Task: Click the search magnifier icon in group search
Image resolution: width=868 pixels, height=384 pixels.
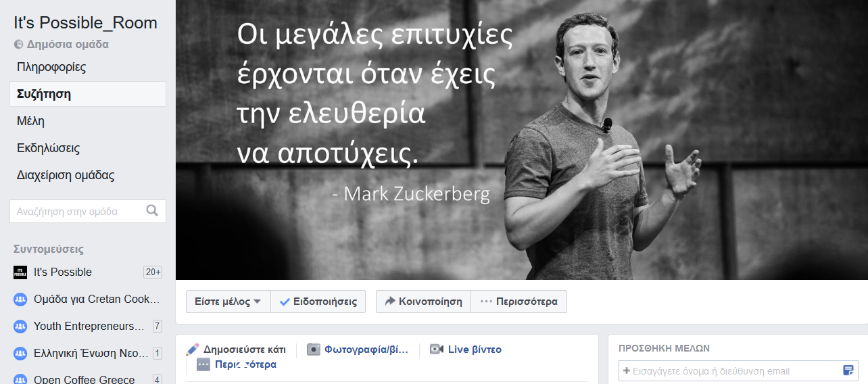Action: coord(152,211)
